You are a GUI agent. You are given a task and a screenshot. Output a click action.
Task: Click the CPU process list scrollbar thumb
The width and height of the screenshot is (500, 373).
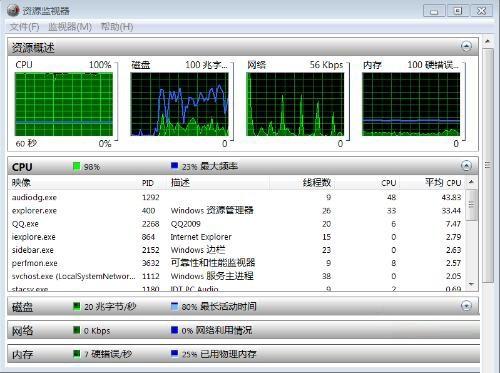(x=471, y=205)
